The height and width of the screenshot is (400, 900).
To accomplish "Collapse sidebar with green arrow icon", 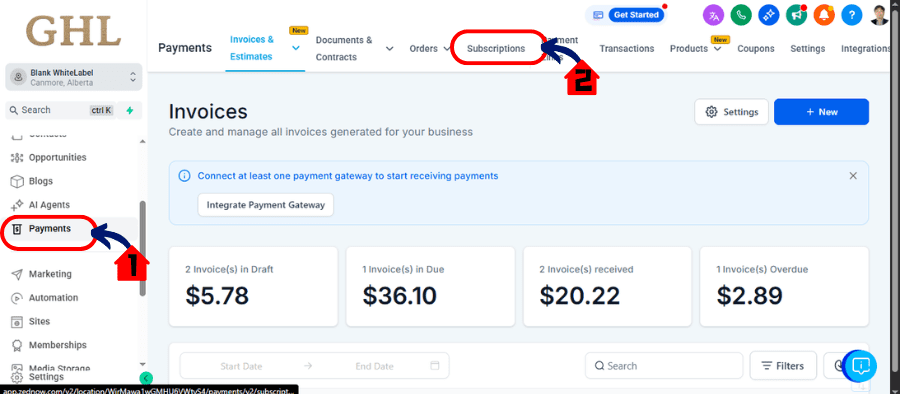I will click(x=146, y=378).
